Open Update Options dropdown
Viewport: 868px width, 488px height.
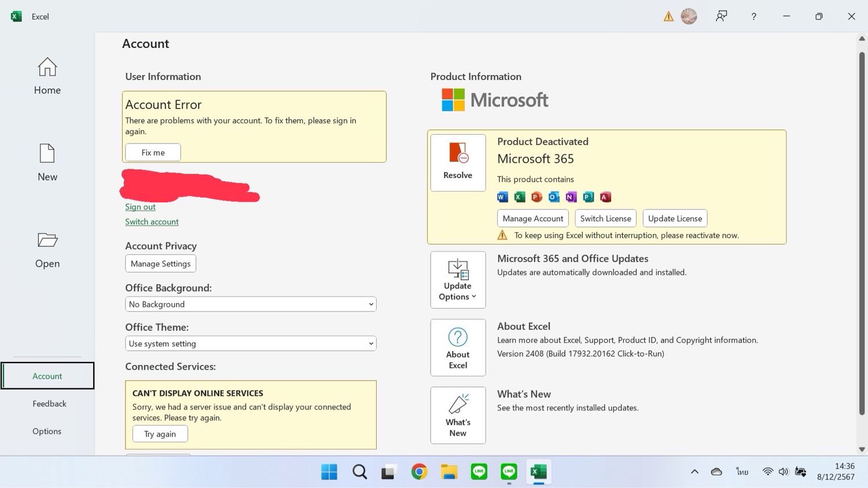click(x=458, y=280)
